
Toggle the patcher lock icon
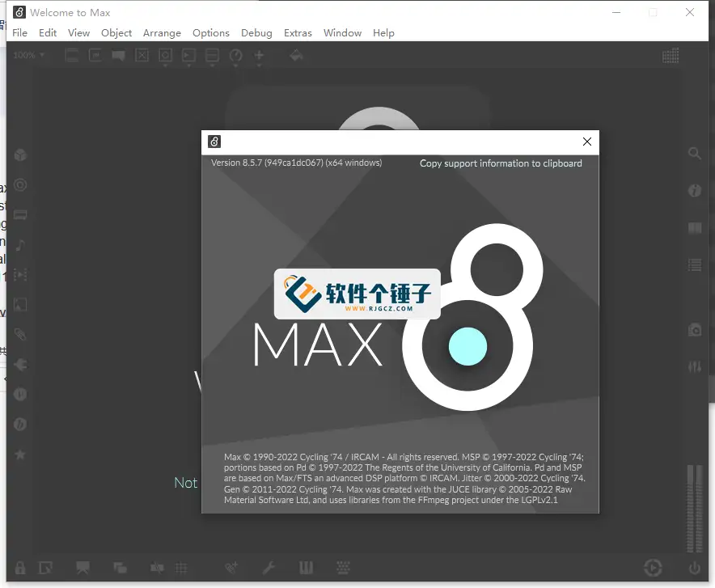tap(20, 568)
